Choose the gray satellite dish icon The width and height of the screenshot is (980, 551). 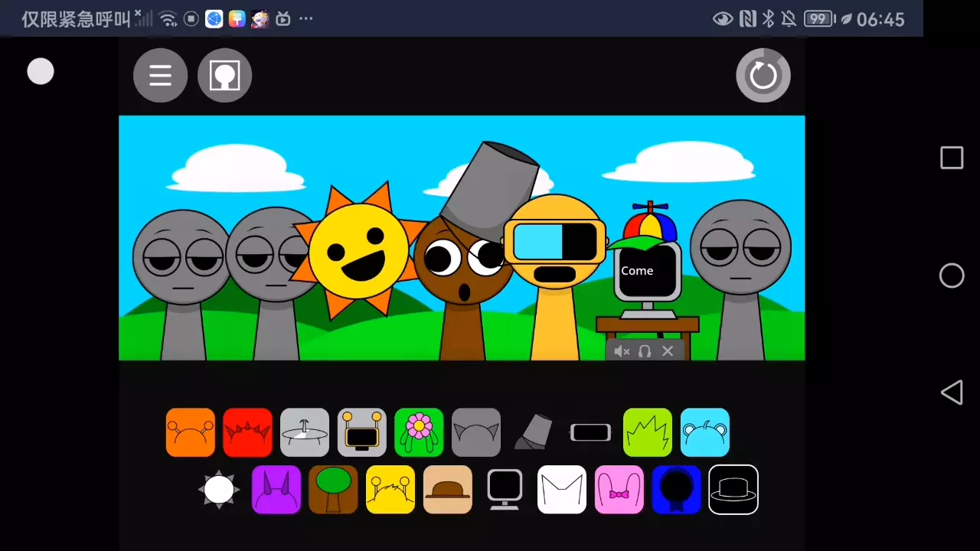(x=305, y=432)
